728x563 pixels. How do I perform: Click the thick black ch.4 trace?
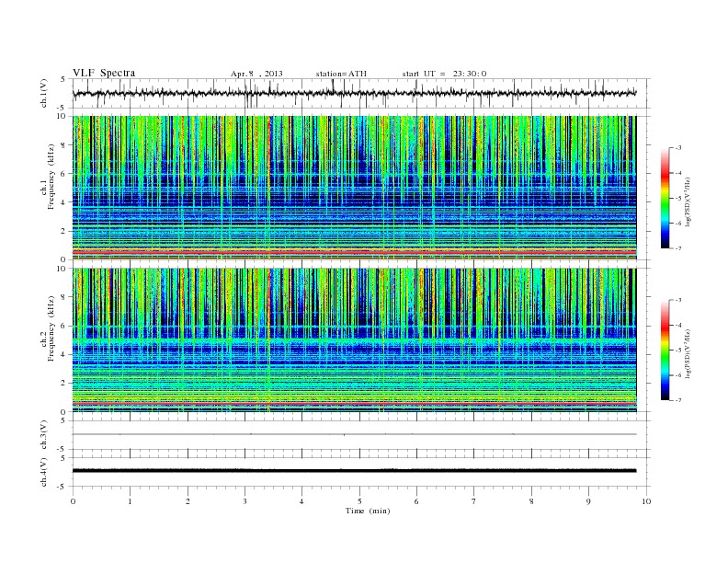pos(354,471)
